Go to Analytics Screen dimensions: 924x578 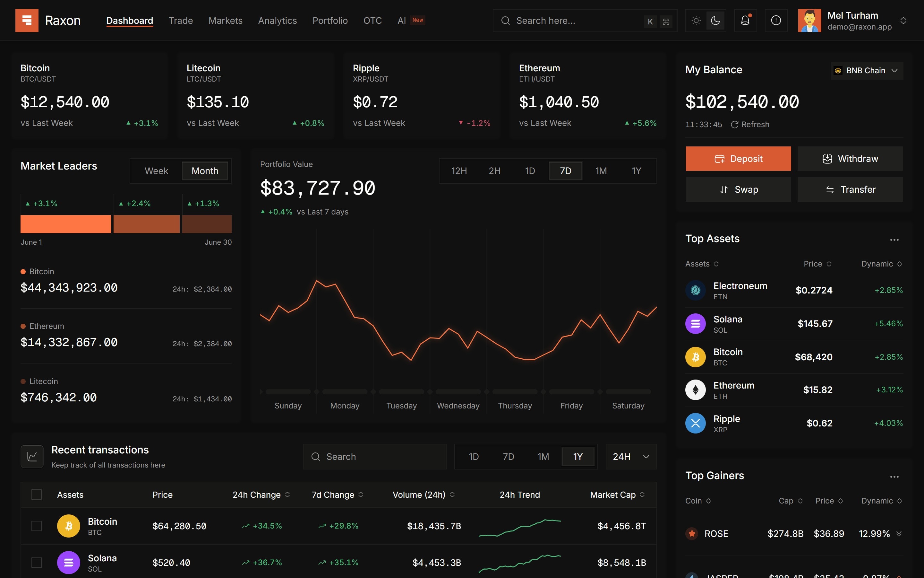pos(277,21)
